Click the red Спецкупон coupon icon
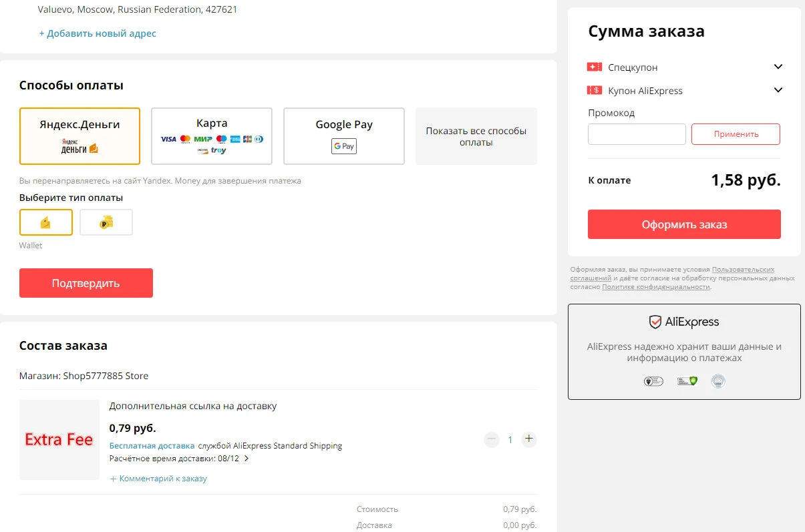Screen dimensions: 805x532 point(595,67)
